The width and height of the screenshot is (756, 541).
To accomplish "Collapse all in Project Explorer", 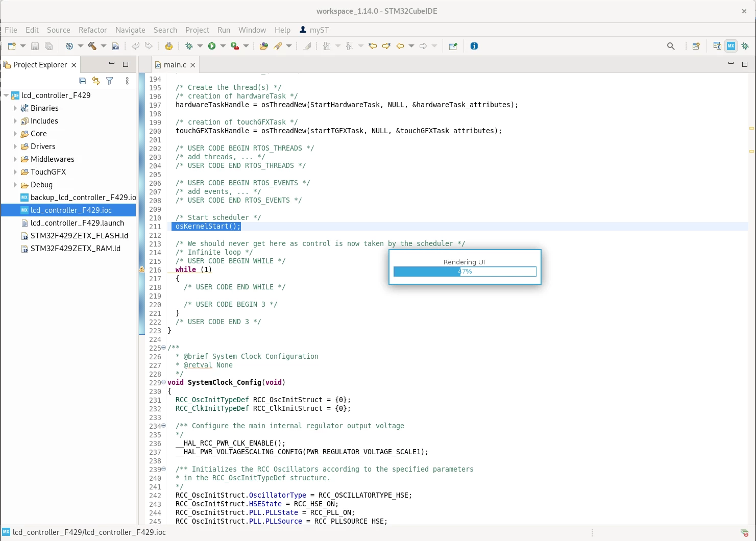I will click(83, 81).
